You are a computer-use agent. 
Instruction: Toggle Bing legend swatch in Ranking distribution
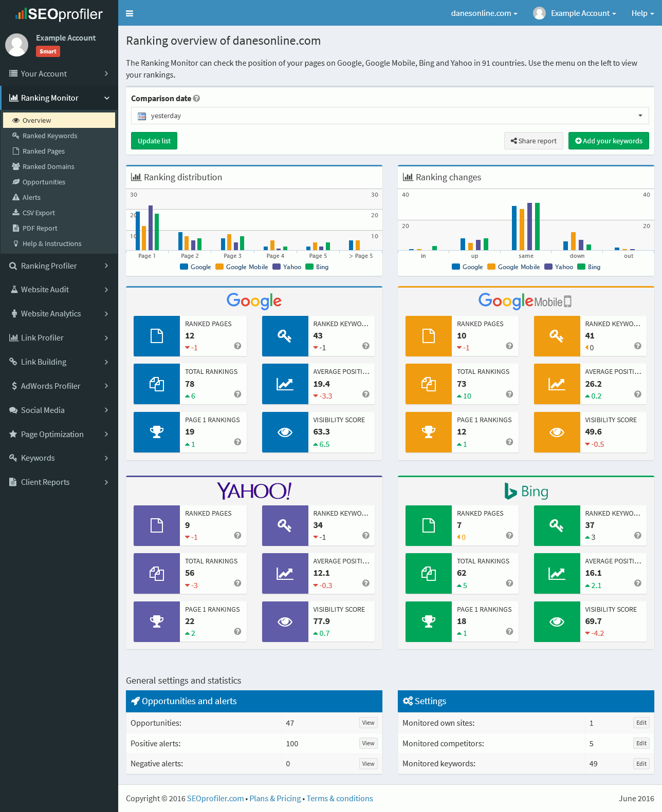(309, 267)
